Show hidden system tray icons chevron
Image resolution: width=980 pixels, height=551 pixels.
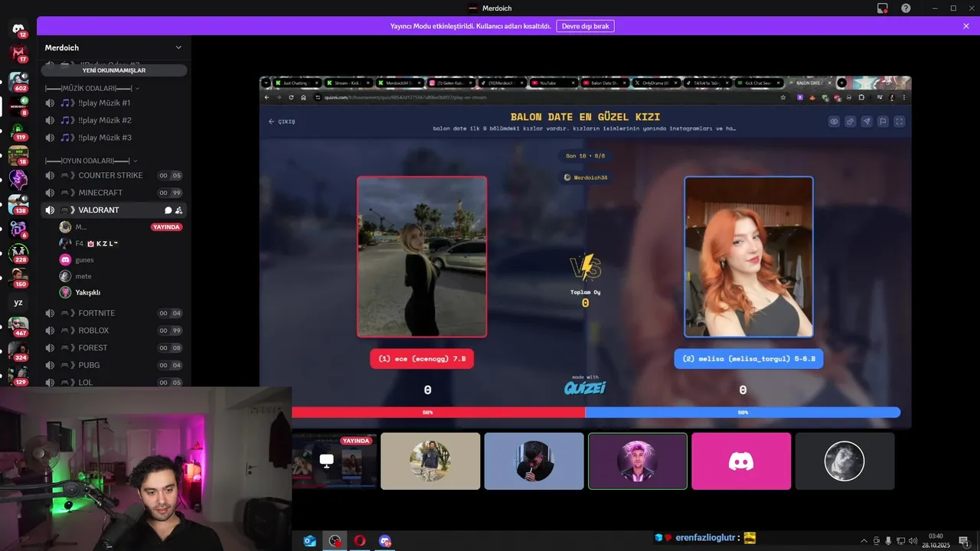pyautogui.click(x=864, y=541)
